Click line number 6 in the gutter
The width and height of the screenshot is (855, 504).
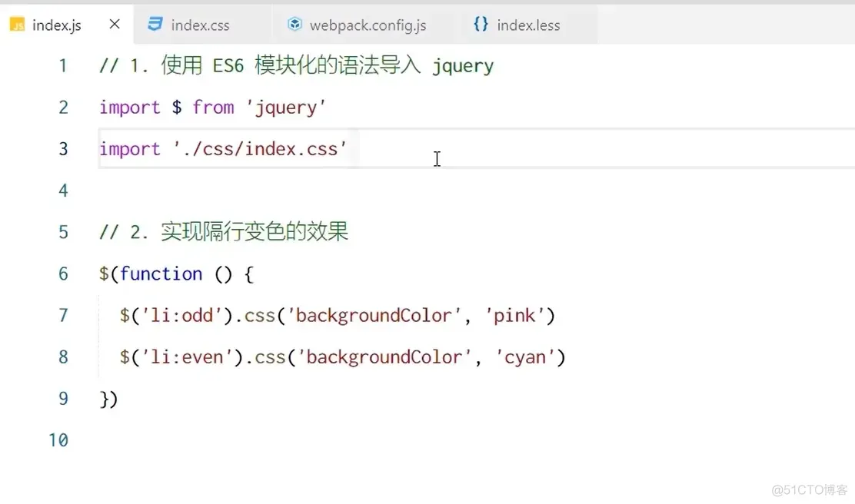pos(63,274)
